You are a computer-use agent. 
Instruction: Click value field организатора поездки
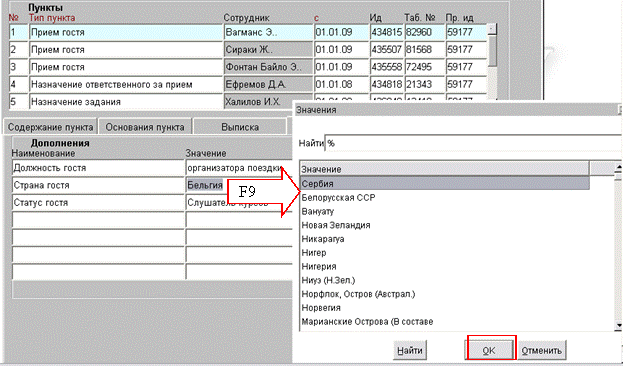click(x=238, y=168)
